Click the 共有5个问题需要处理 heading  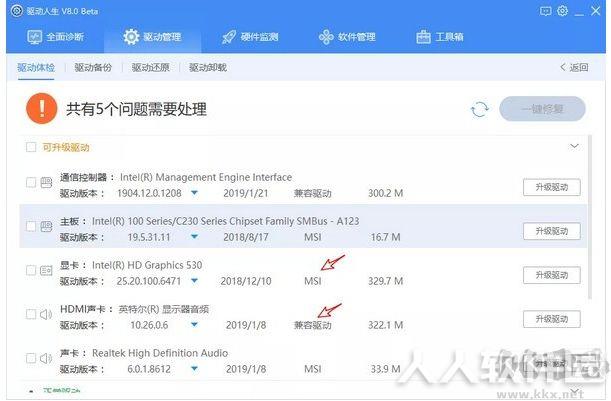tap(136, 109)
